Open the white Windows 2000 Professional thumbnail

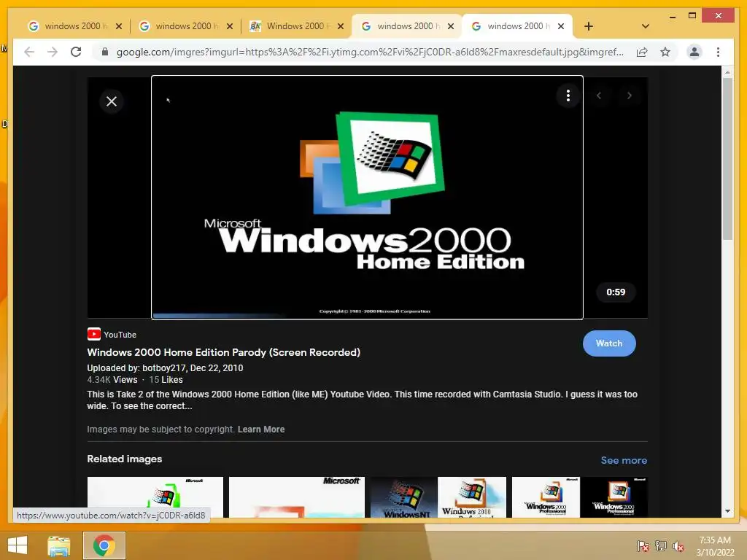coord(546,497)
